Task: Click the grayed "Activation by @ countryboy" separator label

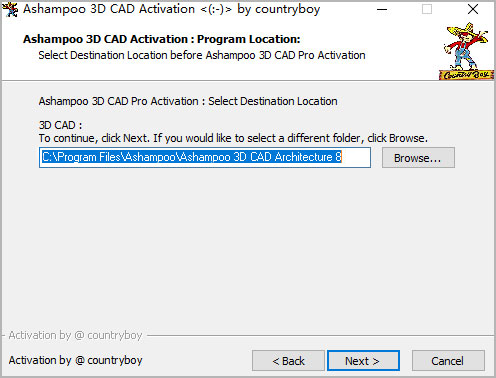Action: pos(75,335)
